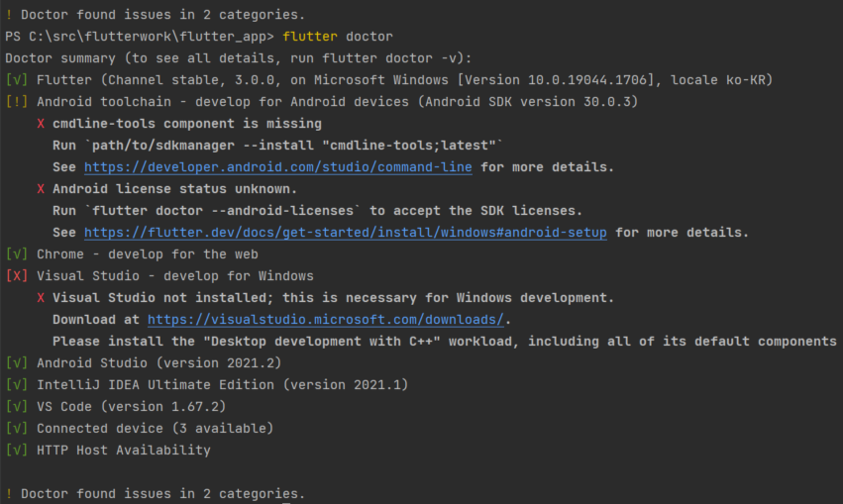Click the 'Desktop development with C++' workload line

445,342
